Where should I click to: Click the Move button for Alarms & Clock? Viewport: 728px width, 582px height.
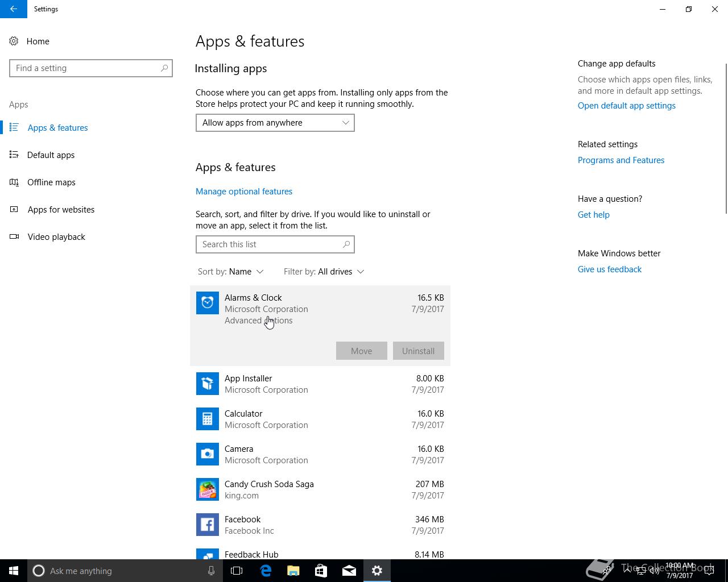(362, 351)
